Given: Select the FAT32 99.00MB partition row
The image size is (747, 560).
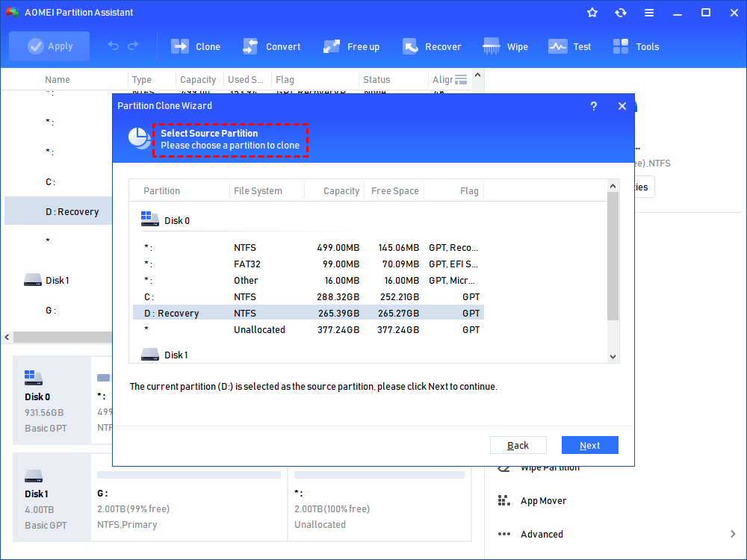Looking at the screenshot, I should coord(309,264).
